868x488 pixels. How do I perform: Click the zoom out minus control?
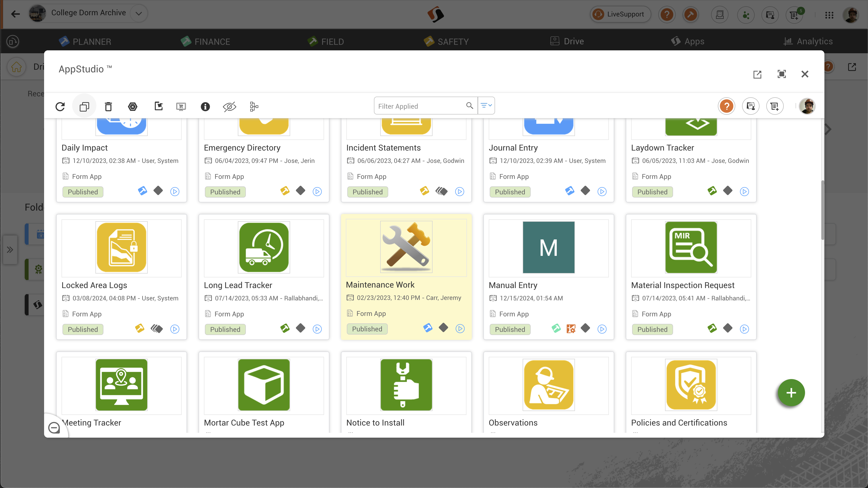coord(54,428)
